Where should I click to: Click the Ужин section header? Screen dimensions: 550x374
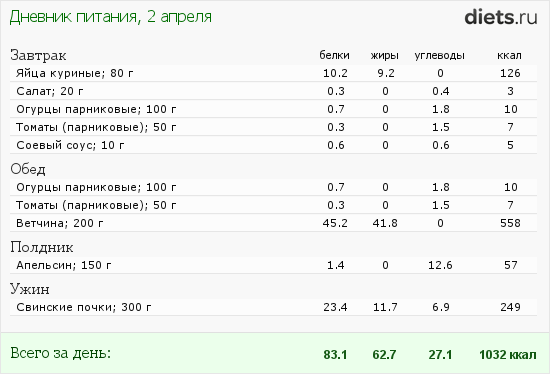coord(30,289)
